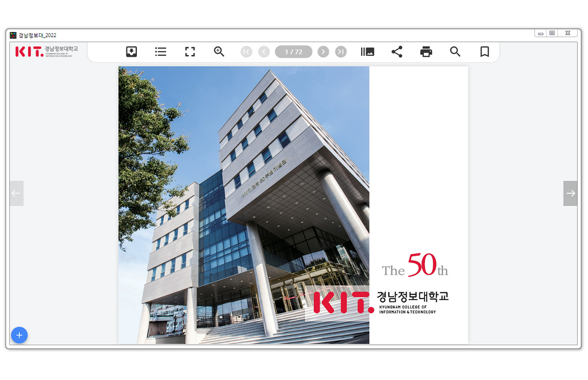Bookmark the current page
The height and width of the screenshot is (380, 588).
tap(485, 52)
